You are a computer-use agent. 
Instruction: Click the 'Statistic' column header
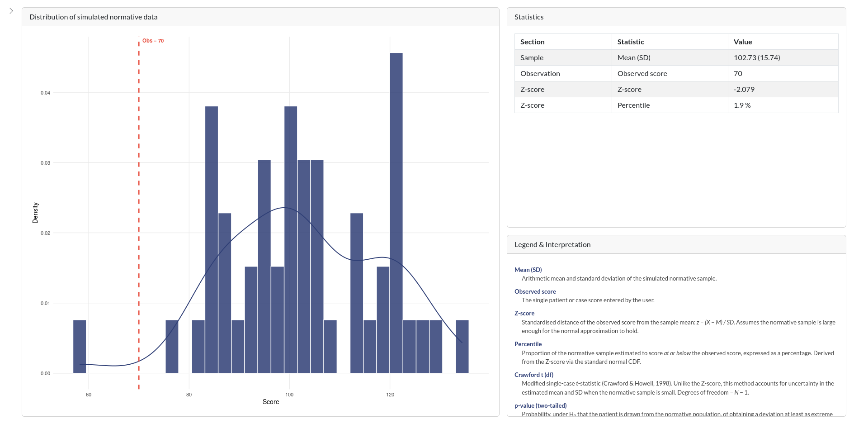pos(631,42)
